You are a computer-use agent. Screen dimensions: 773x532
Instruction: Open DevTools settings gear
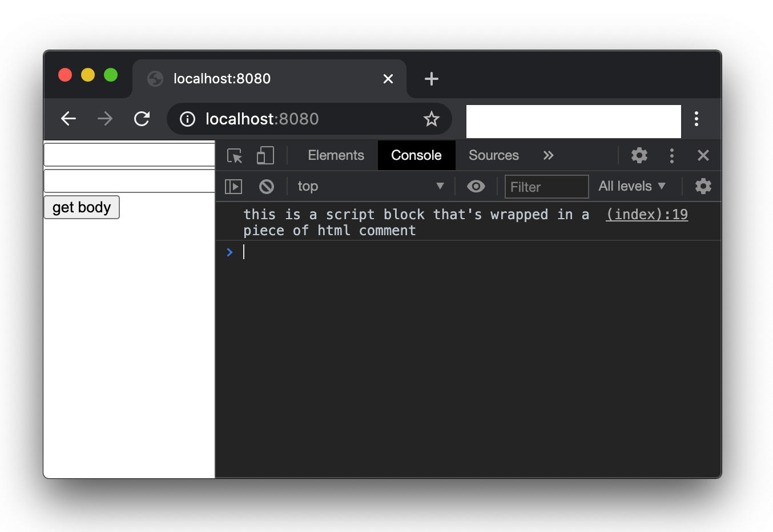coord(639,155)
